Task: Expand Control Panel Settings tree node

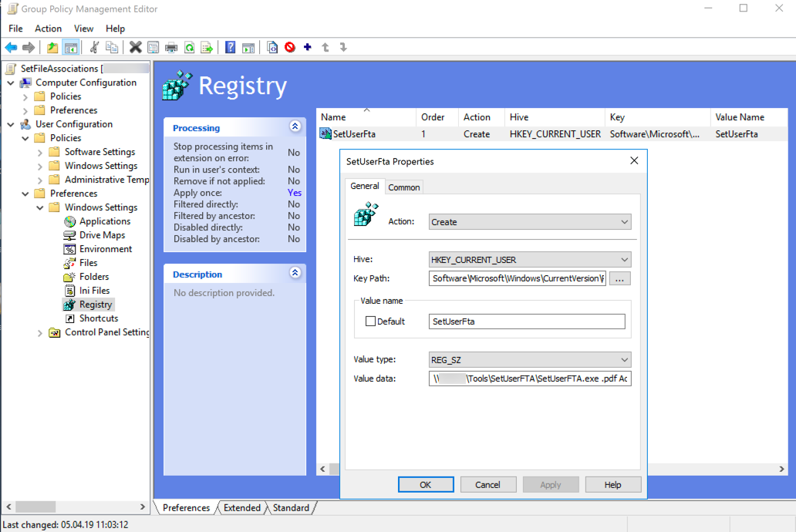Action: pyautogui.click(x=39, y=333)
